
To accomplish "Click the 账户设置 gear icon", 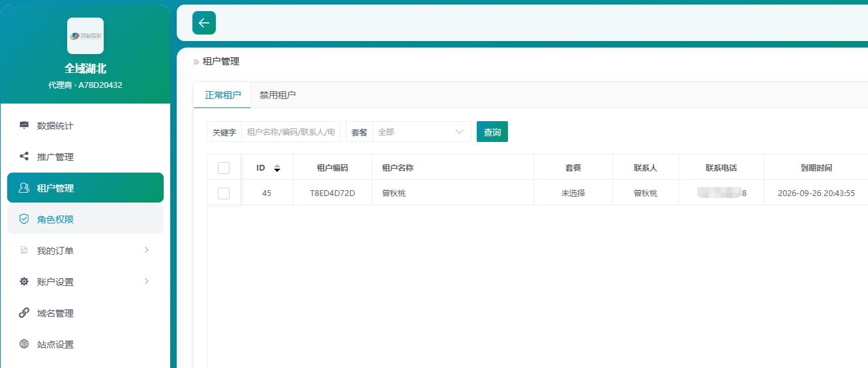I will click(24, 281).
